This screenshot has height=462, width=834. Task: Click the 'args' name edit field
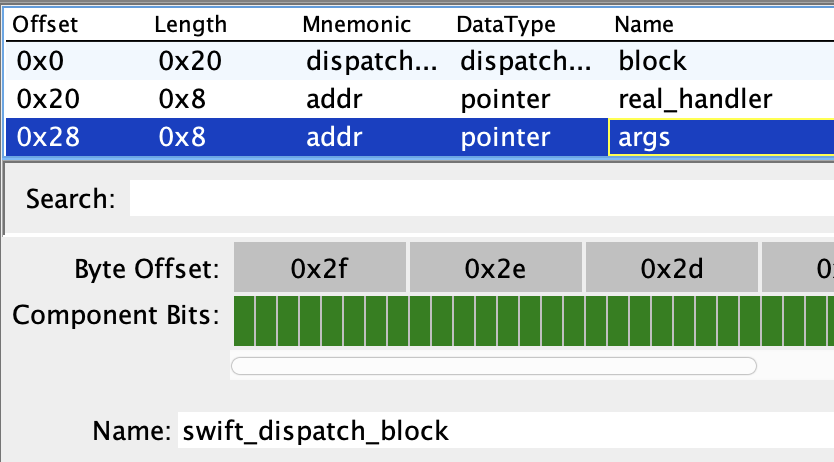(720, 137)
